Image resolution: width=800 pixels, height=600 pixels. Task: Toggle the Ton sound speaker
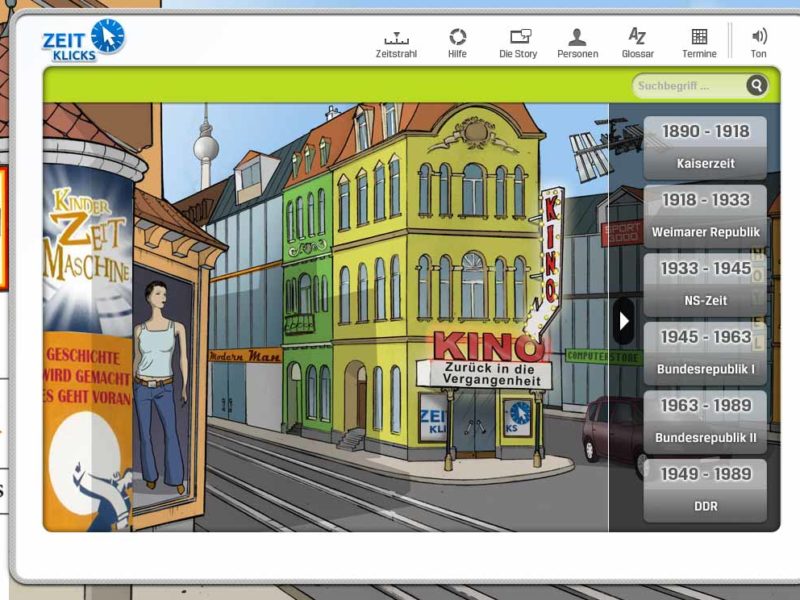pos(759,43)
